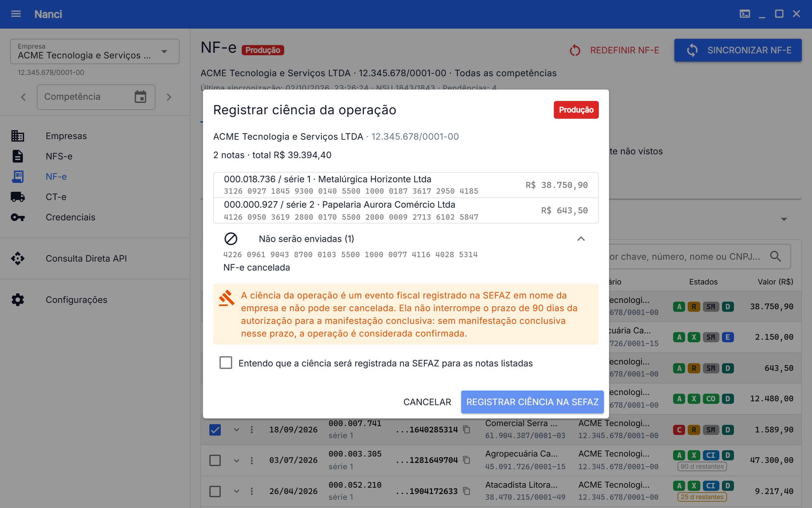Click the SINCRONIZAR NF-E button

pos(738,50)
